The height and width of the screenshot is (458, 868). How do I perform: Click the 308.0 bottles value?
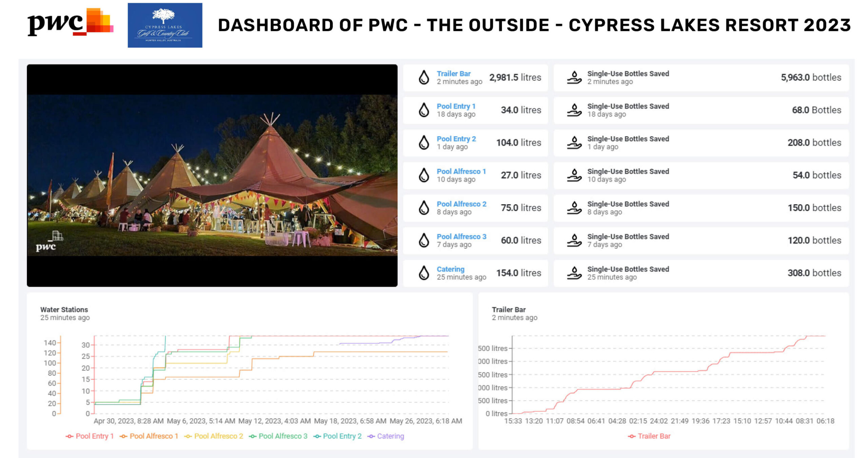pos(814,273)
